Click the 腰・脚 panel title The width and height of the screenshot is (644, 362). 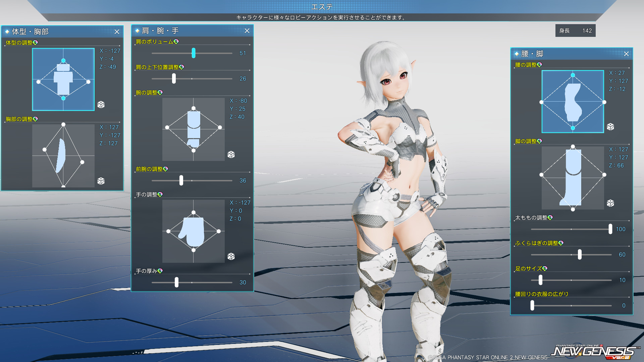click(x=532, y=54)
